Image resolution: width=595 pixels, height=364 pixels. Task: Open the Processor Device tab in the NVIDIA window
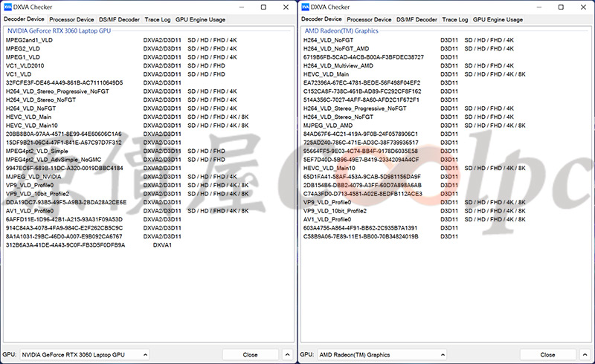pos(71,19)
